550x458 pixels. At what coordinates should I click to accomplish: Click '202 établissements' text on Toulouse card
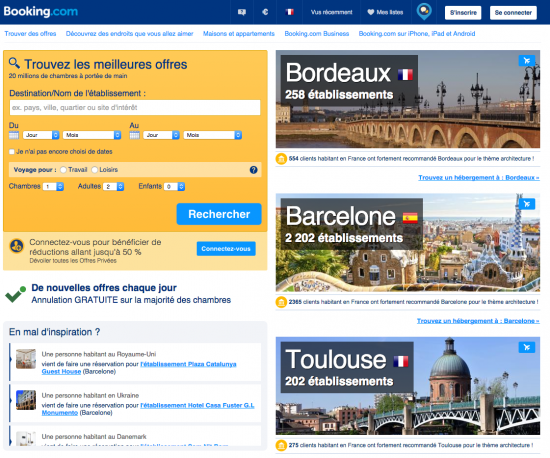point(339,381)
